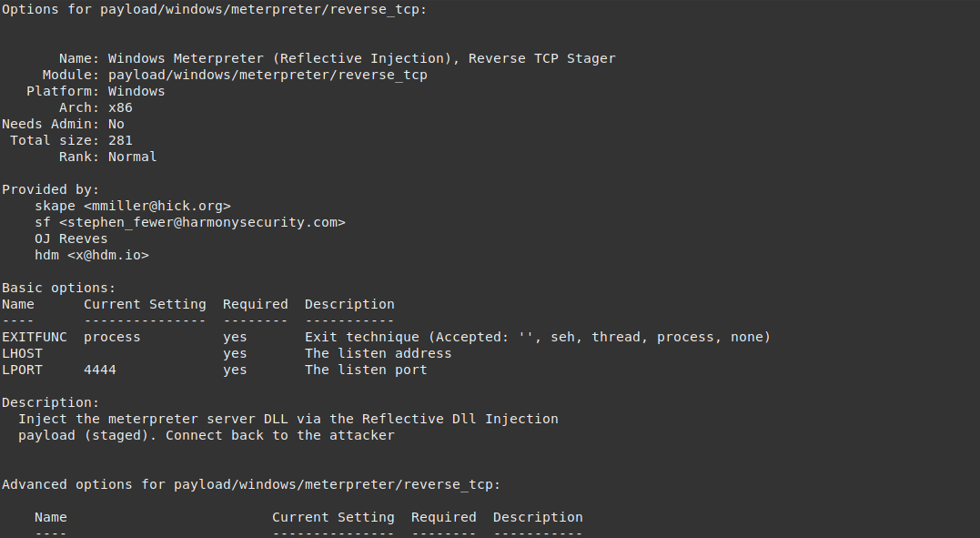
Task: Click the Total size value 281
Action: tap(120, 140)
